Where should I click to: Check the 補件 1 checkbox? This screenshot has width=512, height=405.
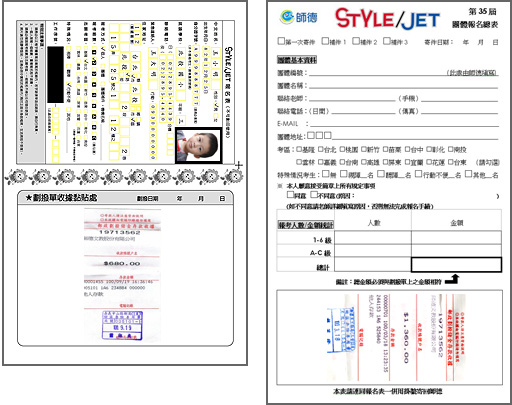[325, 41]
